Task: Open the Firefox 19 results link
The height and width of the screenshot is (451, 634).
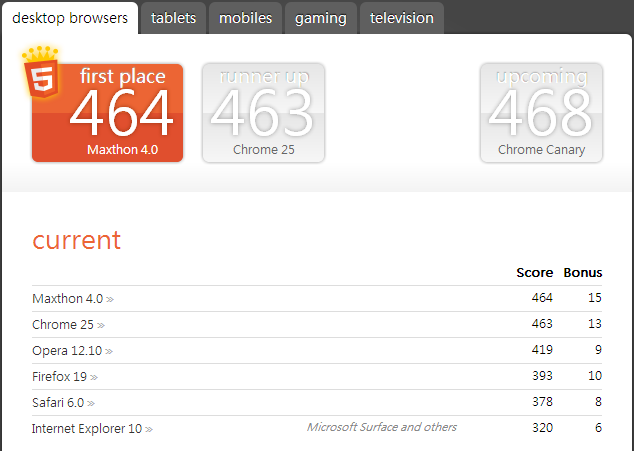Action: point(59,377)
